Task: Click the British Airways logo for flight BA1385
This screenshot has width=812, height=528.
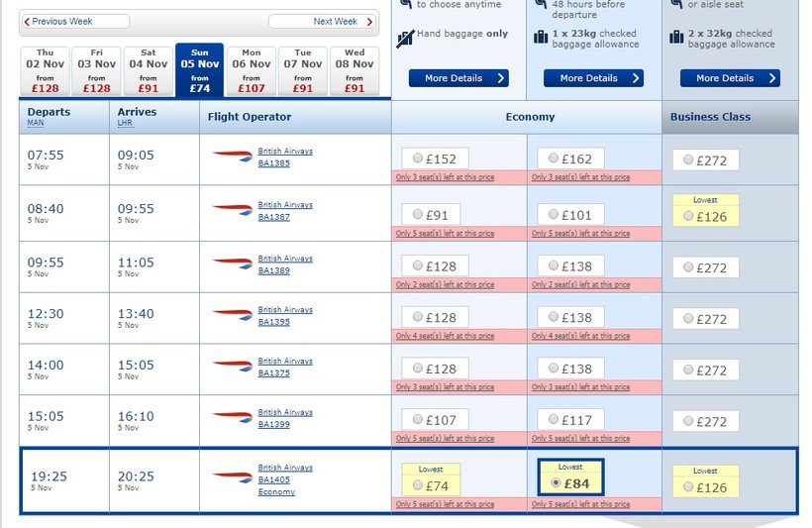Action: click(233, 156)
